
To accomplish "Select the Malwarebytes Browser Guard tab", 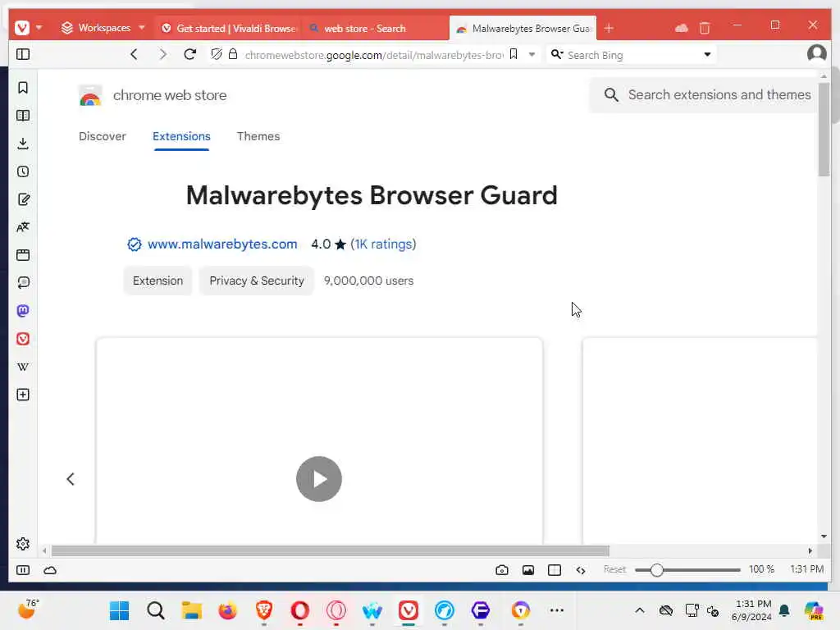I will [523, 29].
